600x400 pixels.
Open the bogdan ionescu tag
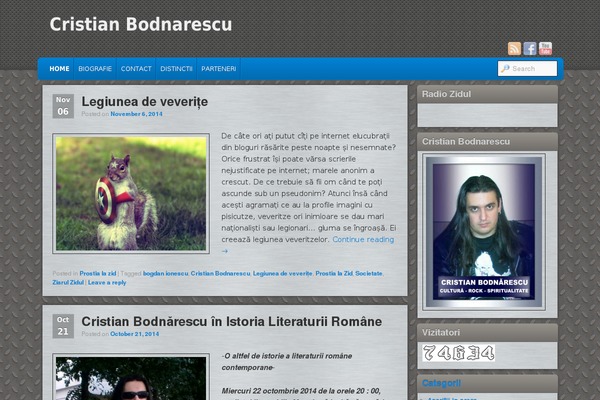(165, 273)
